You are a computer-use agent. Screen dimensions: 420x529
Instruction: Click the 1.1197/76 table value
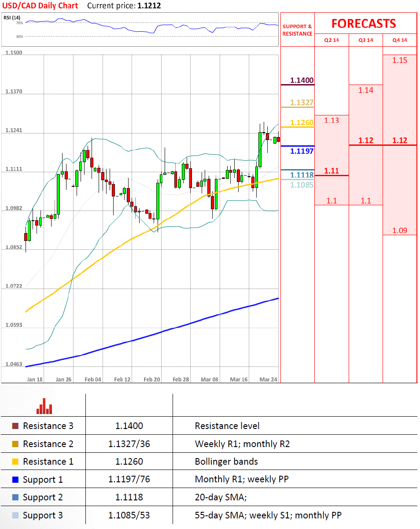[x=129, y=480]
